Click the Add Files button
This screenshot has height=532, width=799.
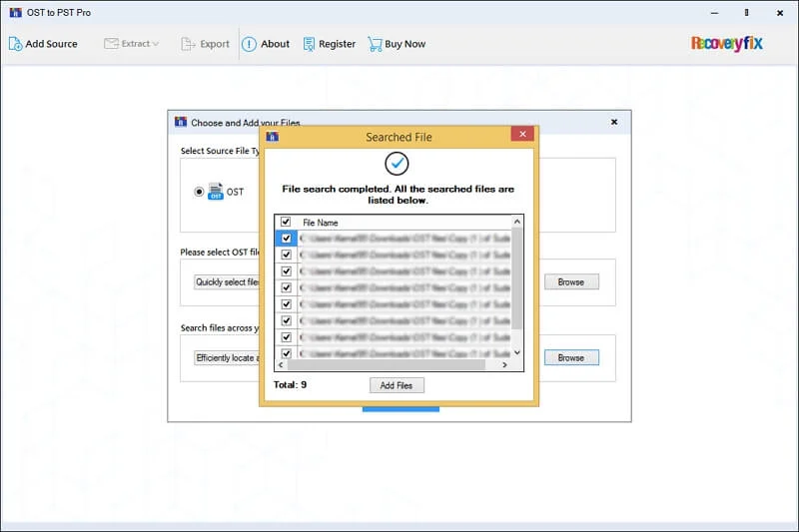[x=397, y=385]
